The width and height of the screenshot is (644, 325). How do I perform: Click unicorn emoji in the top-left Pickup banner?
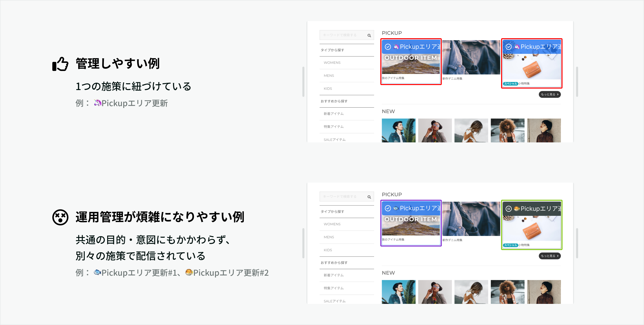(396, 47)
